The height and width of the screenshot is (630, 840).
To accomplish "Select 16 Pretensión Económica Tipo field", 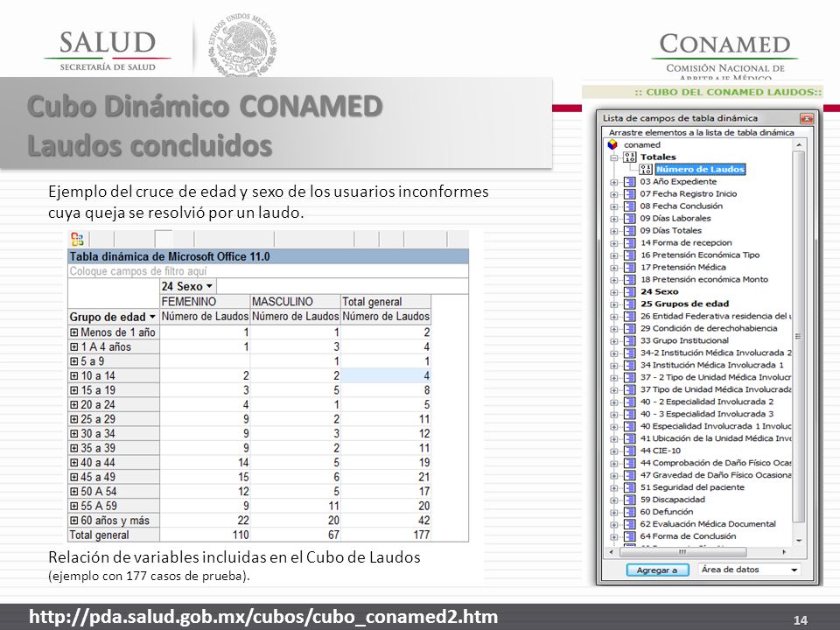I will (x=700, y=255).
